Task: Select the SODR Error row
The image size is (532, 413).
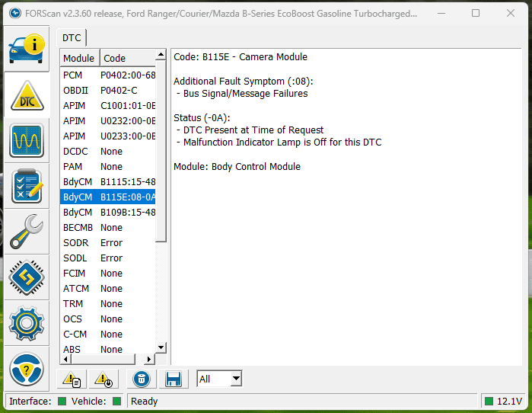Action: tap(108, 243)
